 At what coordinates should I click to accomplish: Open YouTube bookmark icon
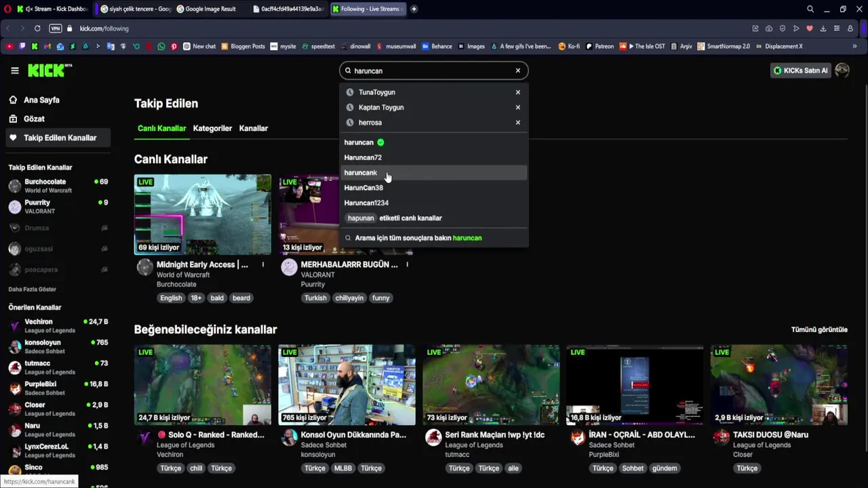point(9,47)
